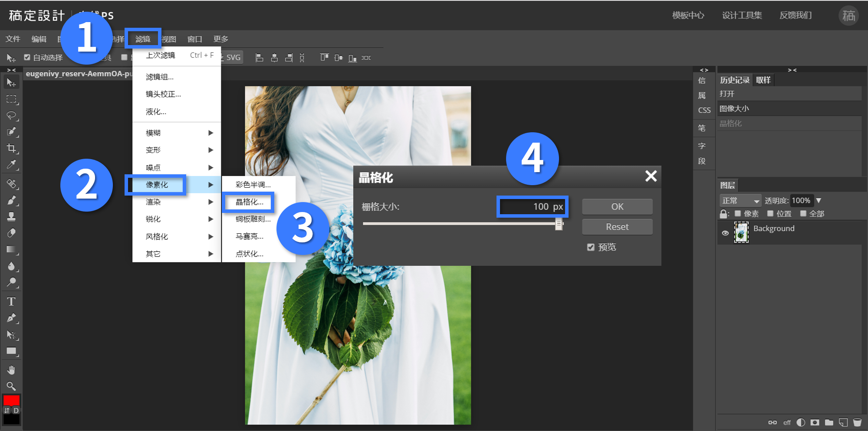Select rectangular marquee tool

click(12, 99)
